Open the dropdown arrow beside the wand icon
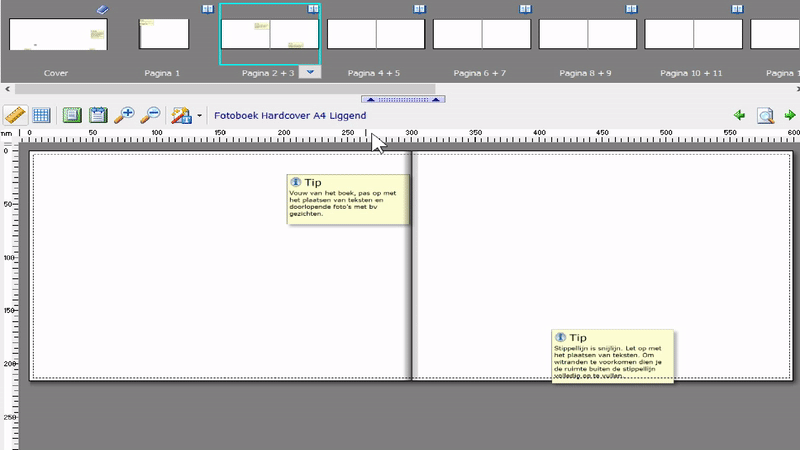Viewport: 800px width, 450px height. 199,116
